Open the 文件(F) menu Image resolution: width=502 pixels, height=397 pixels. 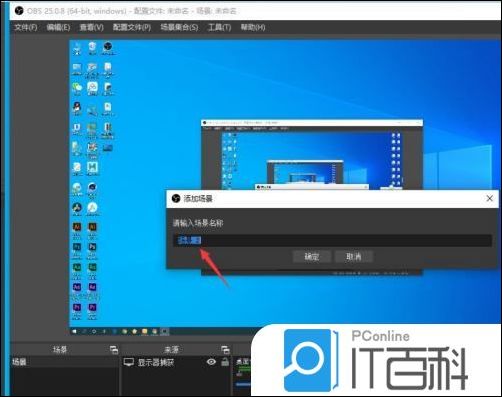tap(25, 27)
